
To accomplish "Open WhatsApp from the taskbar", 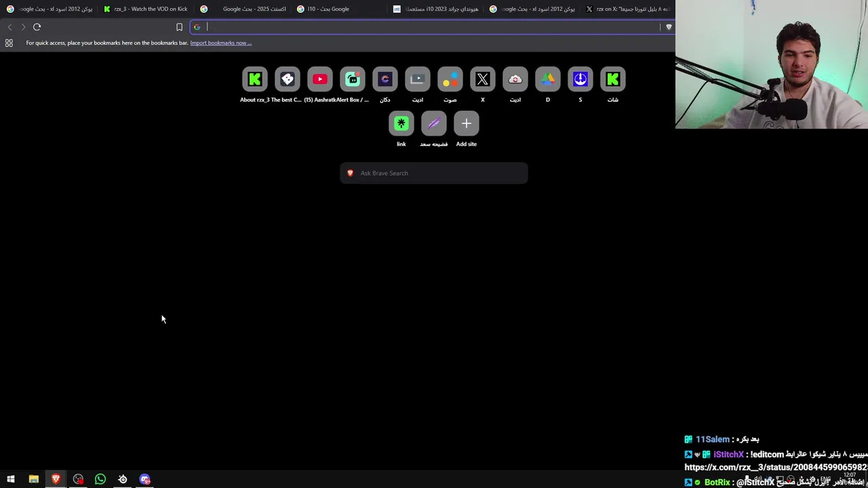I will (100, 479).
